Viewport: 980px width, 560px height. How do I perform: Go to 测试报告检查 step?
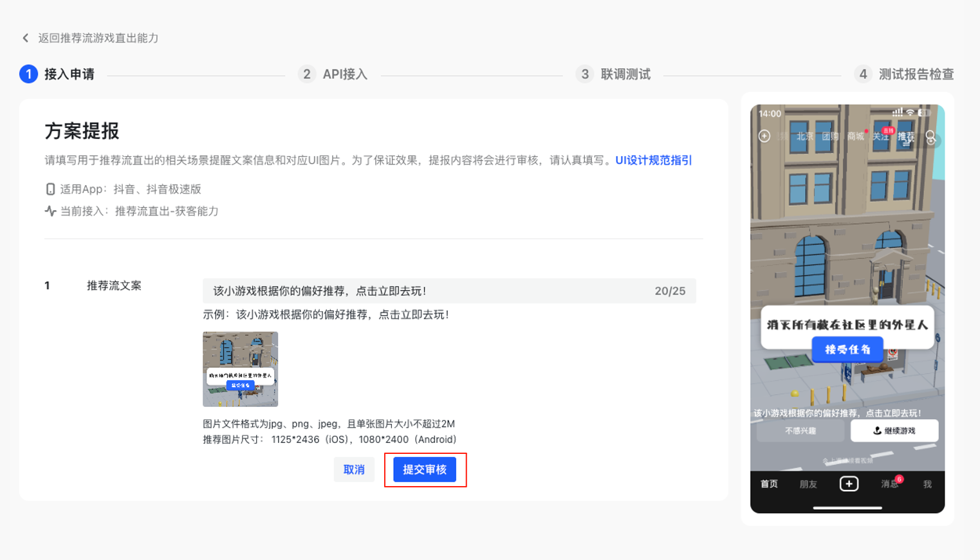coord(916,74)
